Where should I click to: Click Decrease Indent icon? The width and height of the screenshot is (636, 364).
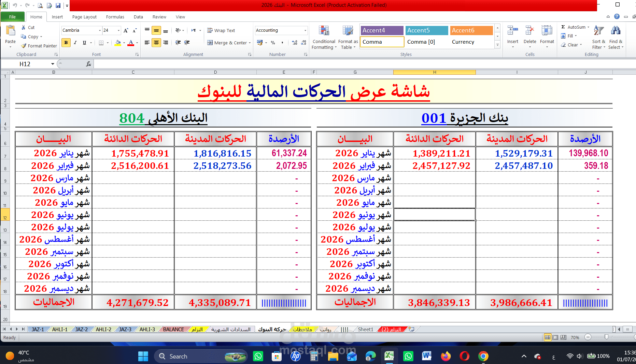(x=178, y=43)
